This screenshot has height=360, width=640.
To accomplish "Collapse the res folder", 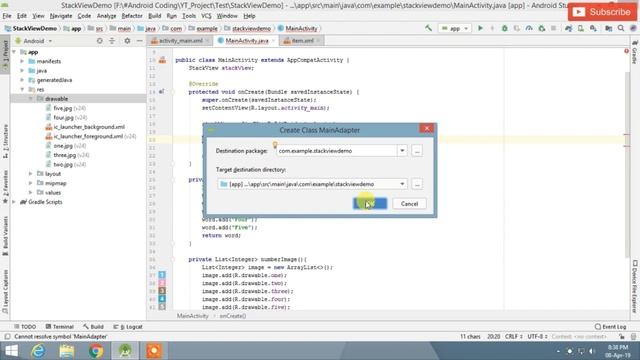I will 22,89.
